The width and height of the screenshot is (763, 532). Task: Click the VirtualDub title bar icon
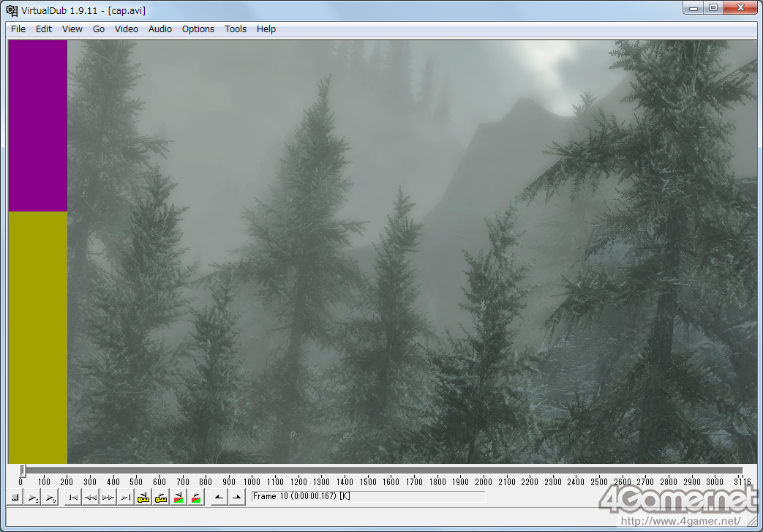pyautogui.click(x=12, y=10)
